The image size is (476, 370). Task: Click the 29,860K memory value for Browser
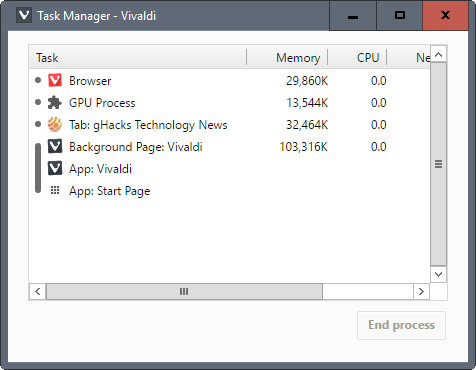(307, 81)
